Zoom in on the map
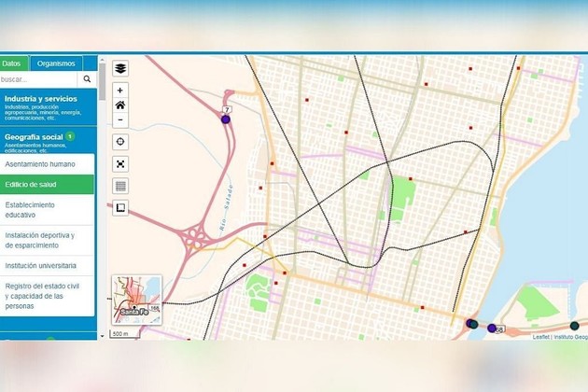The image size is (588, 392). click(120, 91)
